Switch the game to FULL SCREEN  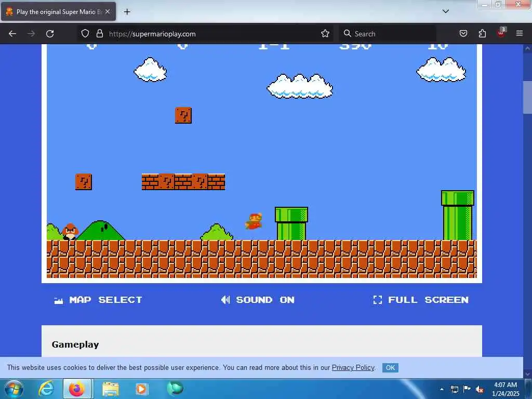pyautogui.click(x=421, y=300)
